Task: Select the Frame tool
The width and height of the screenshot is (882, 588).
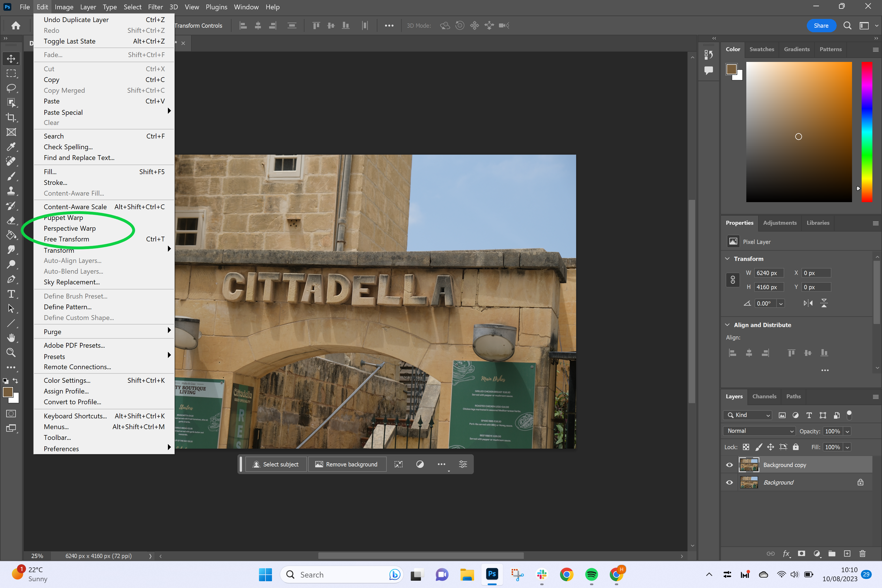Action: [11, 132]
